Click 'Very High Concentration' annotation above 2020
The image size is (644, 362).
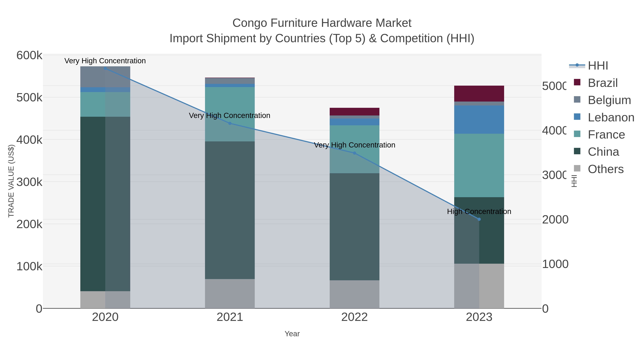coord(105,61)
